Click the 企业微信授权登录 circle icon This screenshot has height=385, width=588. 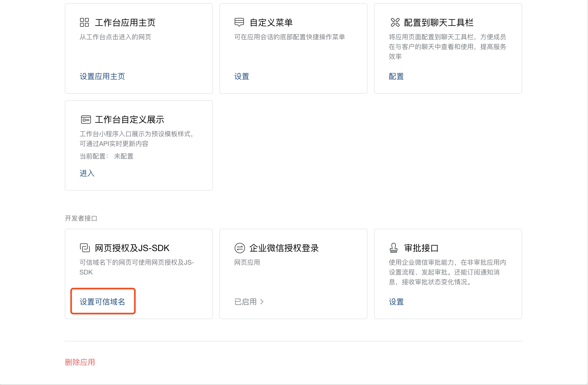point(240,248)
